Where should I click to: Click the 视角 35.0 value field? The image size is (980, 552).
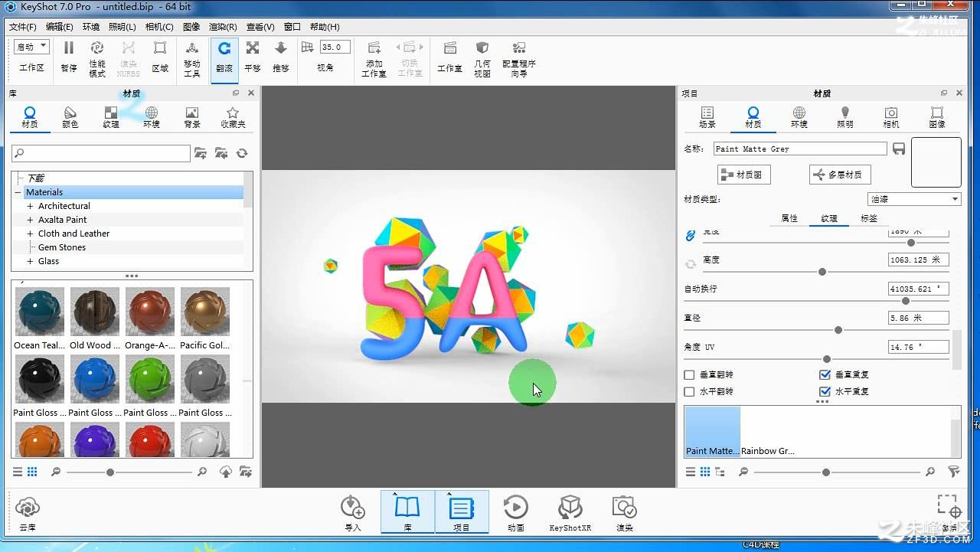pyautogui.click(x=335, y=47)
